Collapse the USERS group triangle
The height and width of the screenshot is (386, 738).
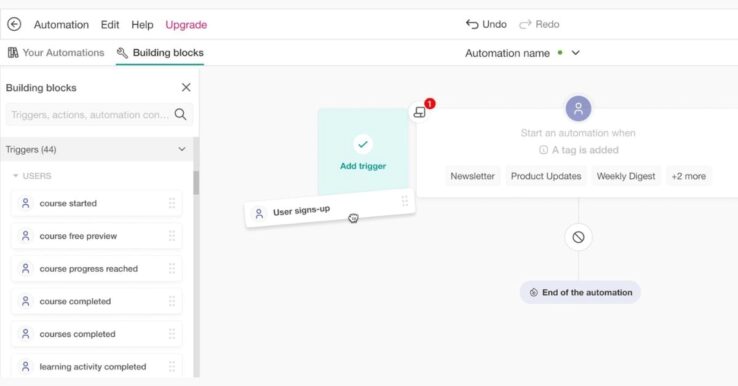pyautogui.click(x=15, y=176)
